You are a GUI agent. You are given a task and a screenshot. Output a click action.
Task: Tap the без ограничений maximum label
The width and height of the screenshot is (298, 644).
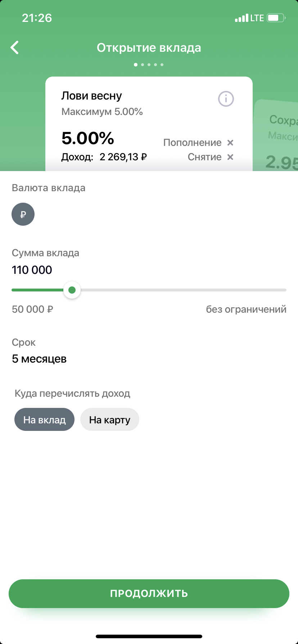tap(246, 309)
